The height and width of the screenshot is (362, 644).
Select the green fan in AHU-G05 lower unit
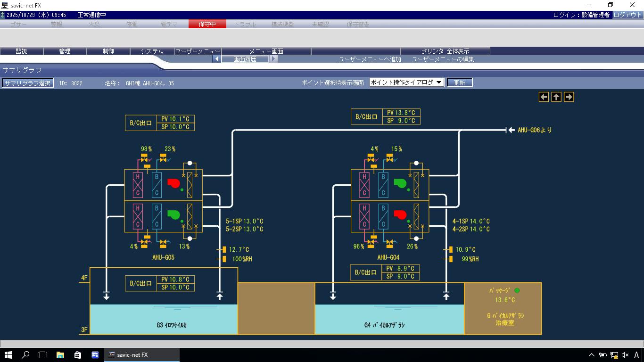173,215
